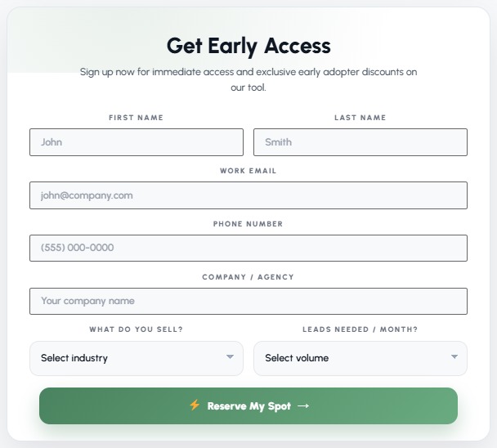Image resolution: width=497 pixels, height=448 pixels.
Task: Click the LEADS NEEDED / MONTH? label
Action: click(360, 329)
